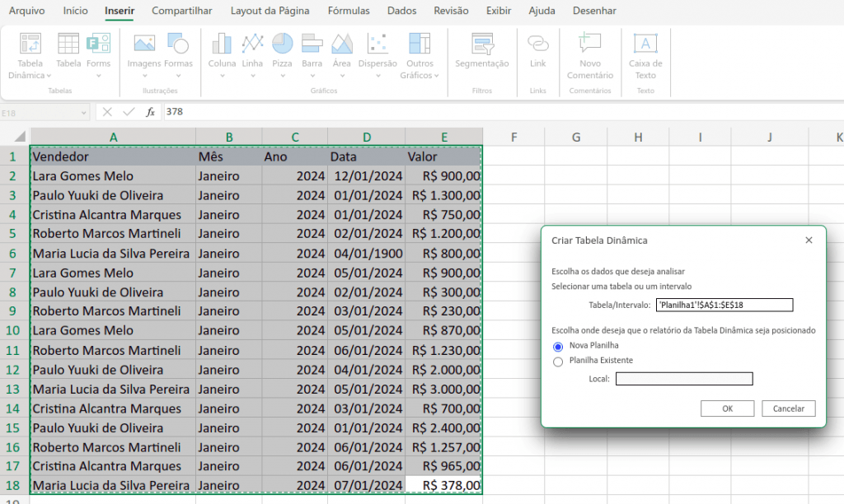Screen dimensions: 844x504
Task: Select the Nova Planilha radio option
Action: [x=558, y=347]
